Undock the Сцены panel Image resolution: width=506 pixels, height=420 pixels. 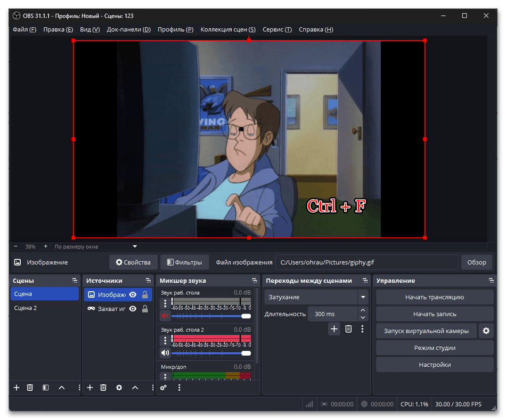(75, 281)
